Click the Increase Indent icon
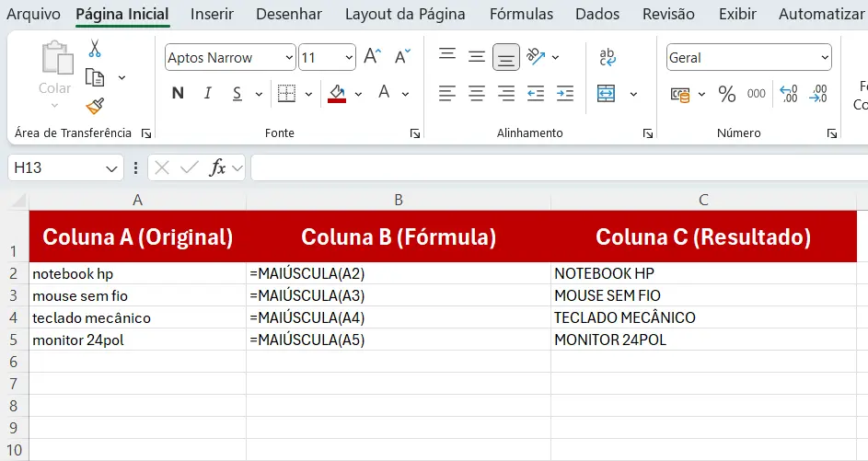 point(565,94)
